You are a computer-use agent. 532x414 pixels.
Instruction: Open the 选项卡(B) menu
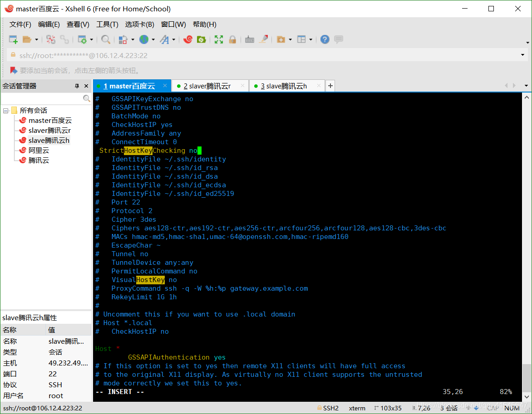point(139,24)
